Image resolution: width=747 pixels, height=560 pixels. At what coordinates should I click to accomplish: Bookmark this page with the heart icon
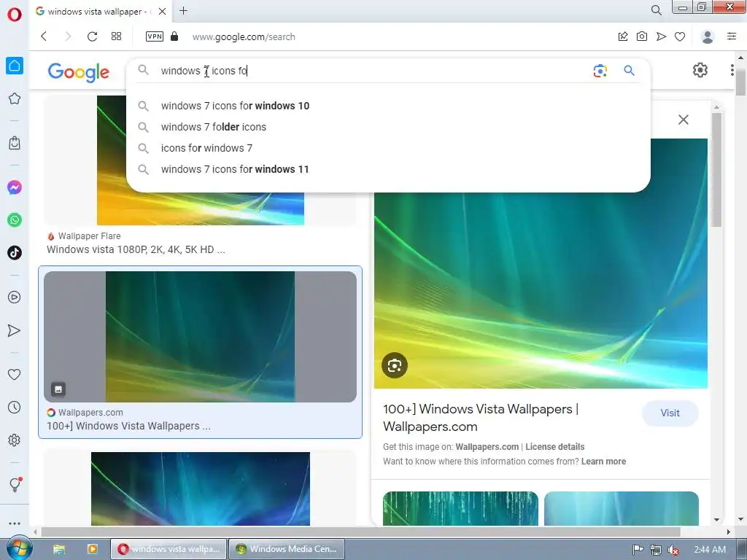tap(680, 36)
